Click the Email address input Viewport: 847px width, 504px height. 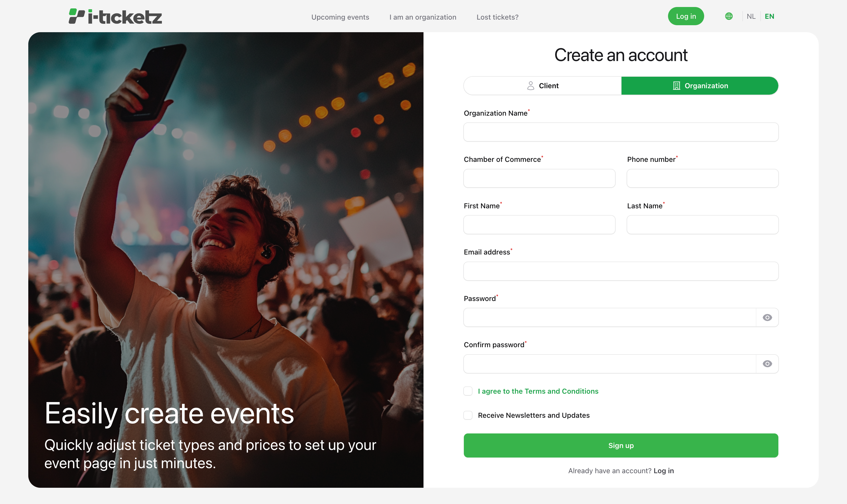tap(621, 271)
